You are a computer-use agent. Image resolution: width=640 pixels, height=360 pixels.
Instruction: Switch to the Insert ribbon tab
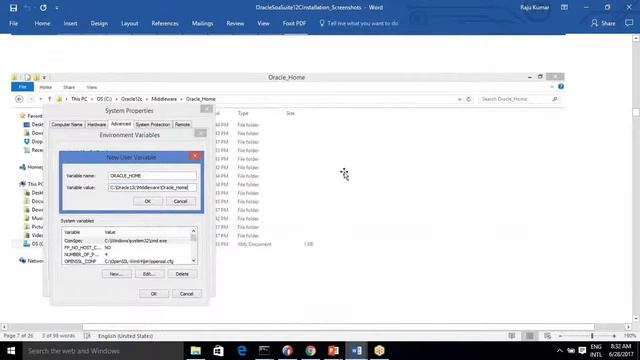[70, 23]
